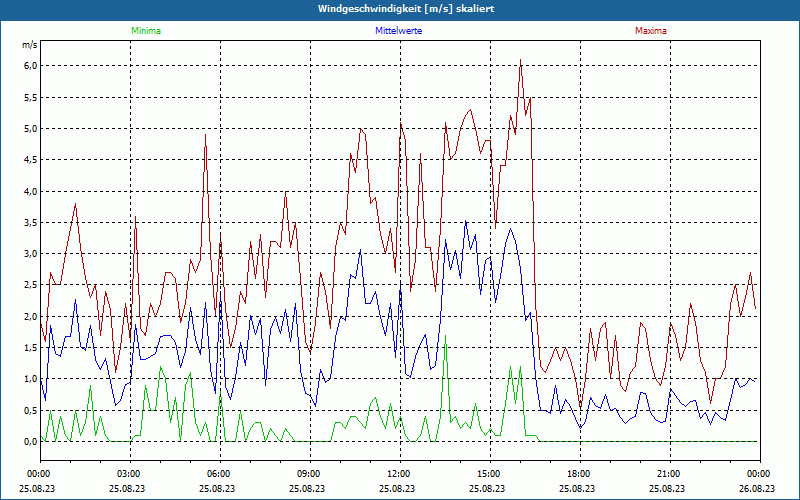
Task: Click the 2,0 y-axis value
Action: (x=31, y=316)
